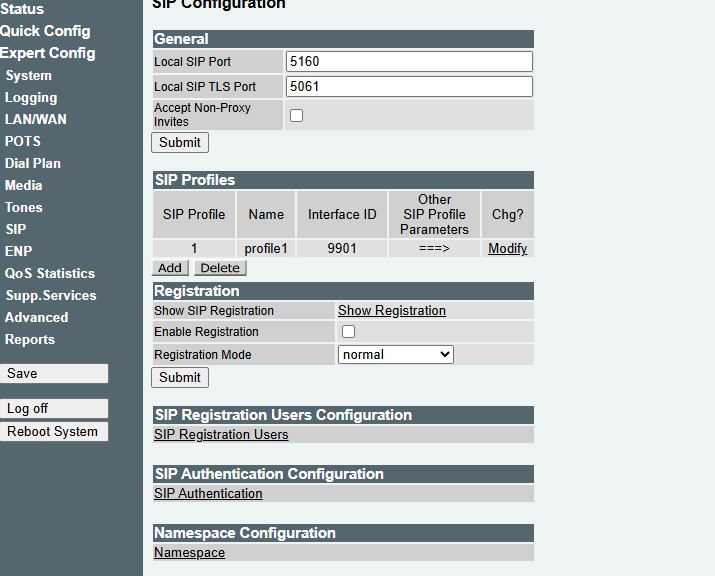Screen dimensions: 715x576
Task: Select the LAN/WAN sidebar entry
Action: point(36,119)
